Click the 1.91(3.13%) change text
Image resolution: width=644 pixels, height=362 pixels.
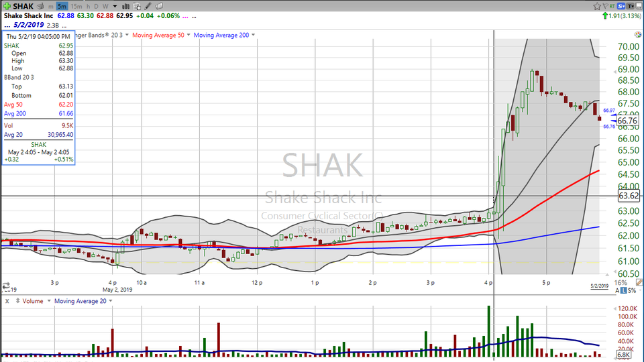pyautogui.click(x=625, y=15)
